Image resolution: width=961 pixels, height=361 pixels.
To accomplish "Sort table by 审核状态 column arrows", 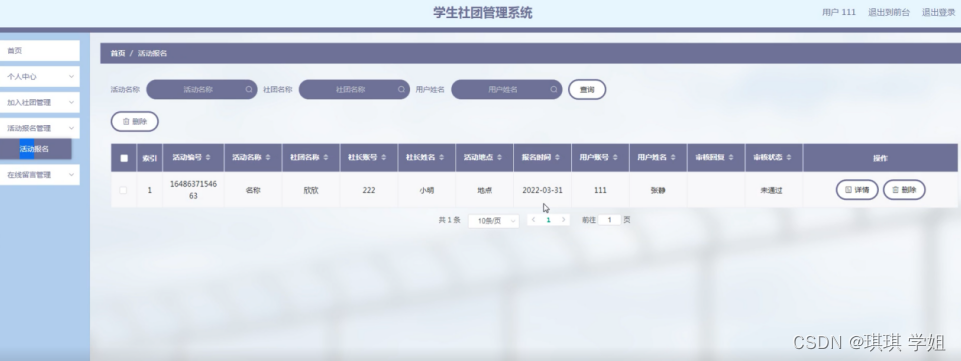I will point(788,158).
